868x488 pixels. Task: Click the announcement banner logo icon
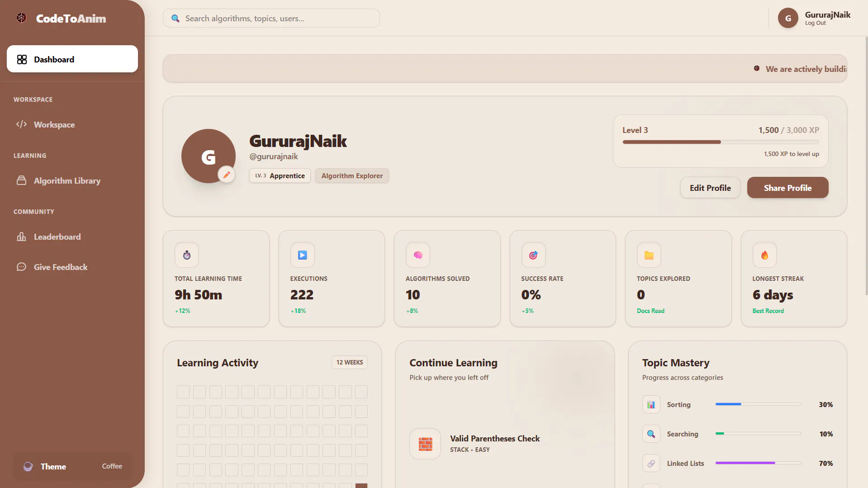point(757,68)
